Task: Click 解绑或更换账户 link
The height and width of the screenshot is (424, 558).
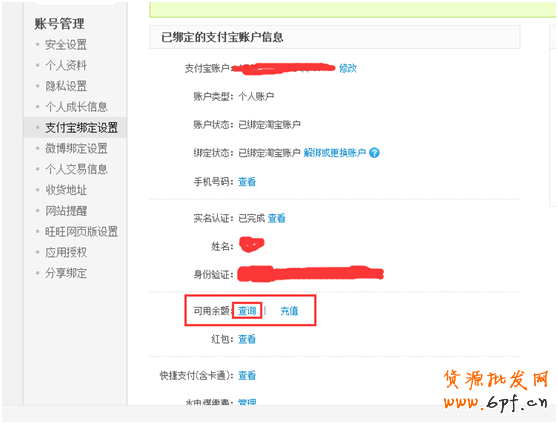Action: 335,153
